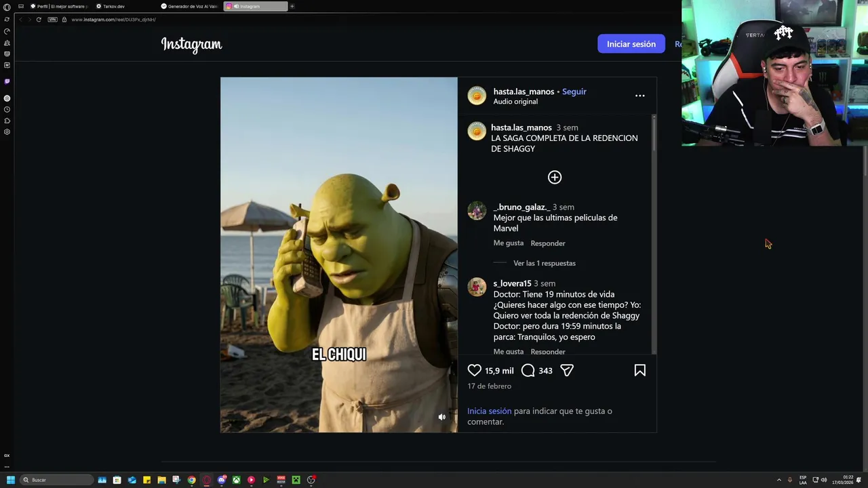Reply to the bruno_galaz comment

pos(547,243)
